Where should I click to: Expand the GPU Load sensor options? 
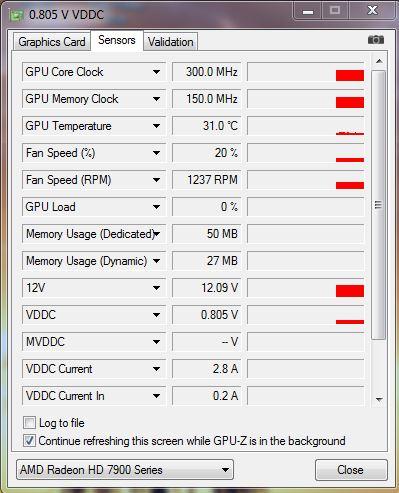tap(156, 207)
